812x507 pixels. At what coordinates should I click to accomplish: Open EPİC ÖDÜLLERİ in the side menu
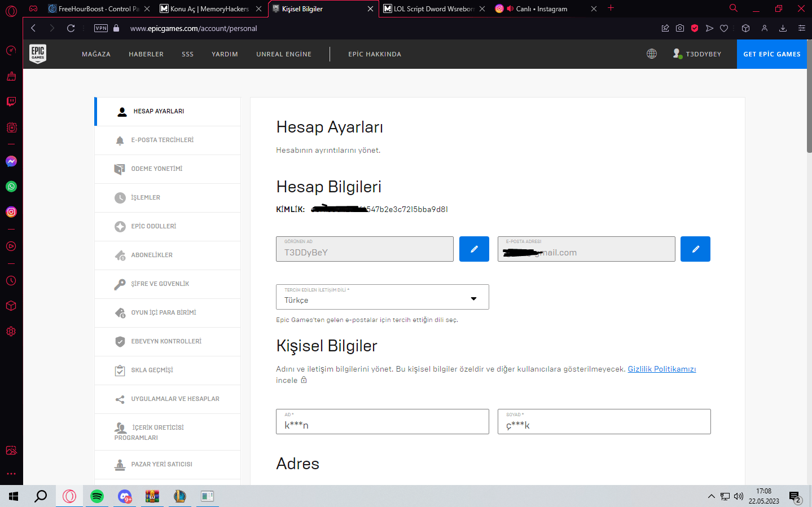pos(168,227)
